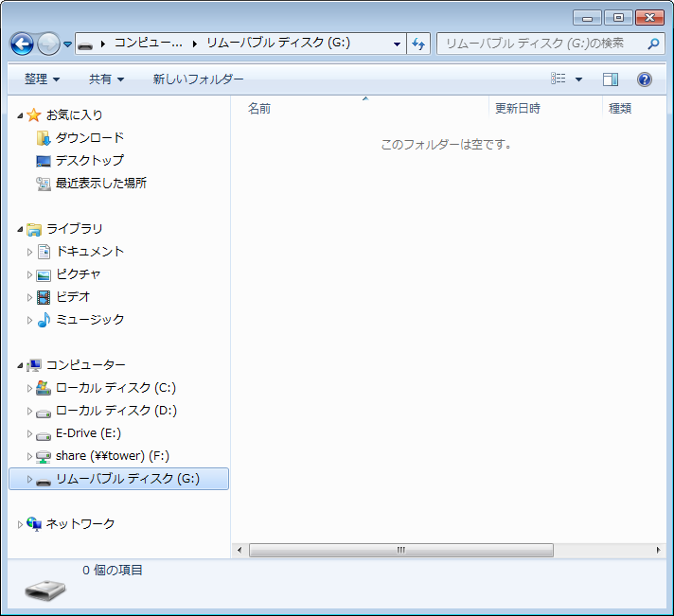Screen dimensions: 674x616
Task: Expand the ビデオ library
Action: click(x=29, y=298)
